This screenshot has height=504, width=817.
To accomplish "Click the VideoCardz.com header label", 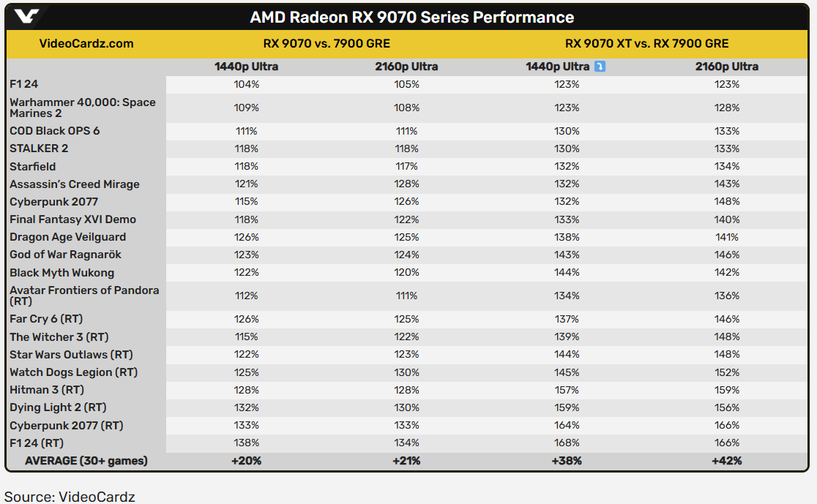I will pos(86,43).
